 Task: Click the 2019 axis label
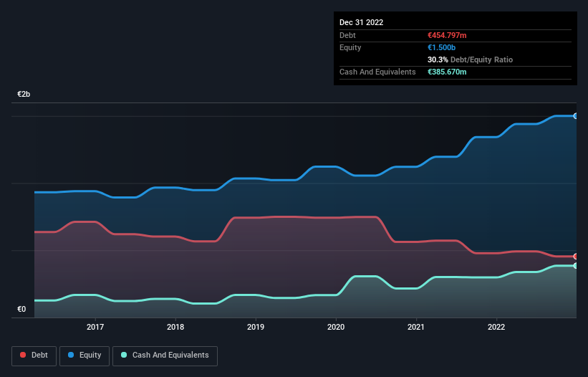pos(256,327)
